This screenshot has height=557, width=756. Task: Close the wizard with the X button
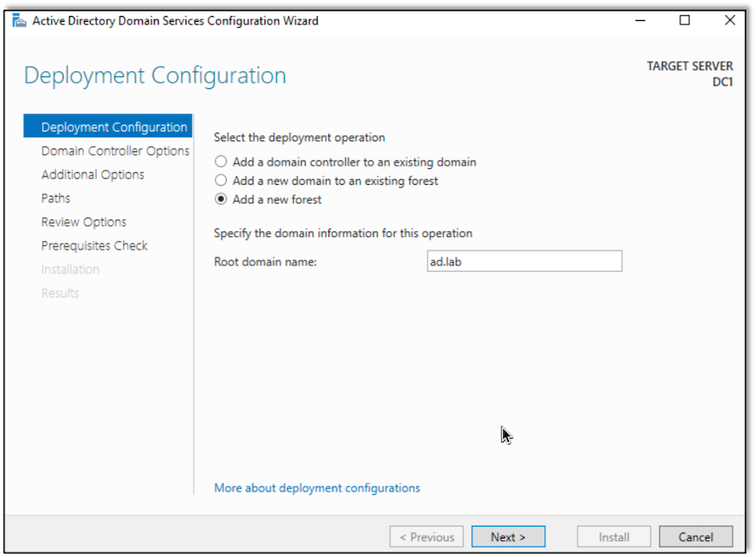point(729,20)
